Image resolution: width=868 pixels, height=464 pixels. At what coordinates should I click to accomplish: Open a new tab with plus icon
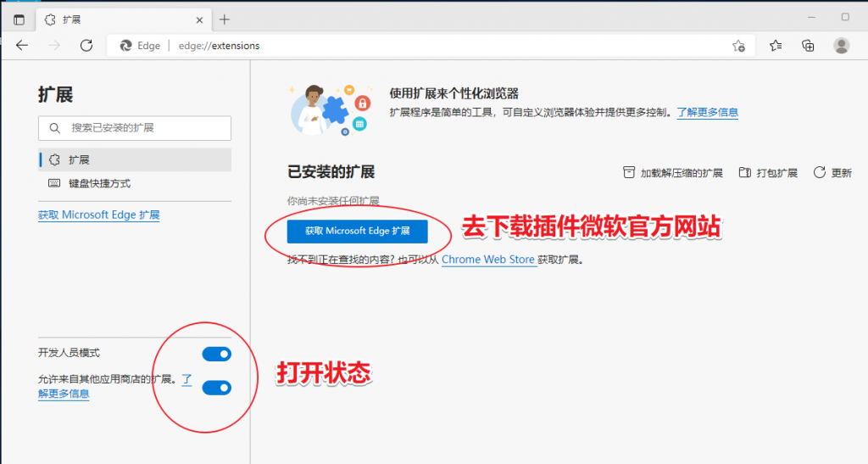point(224,20)
